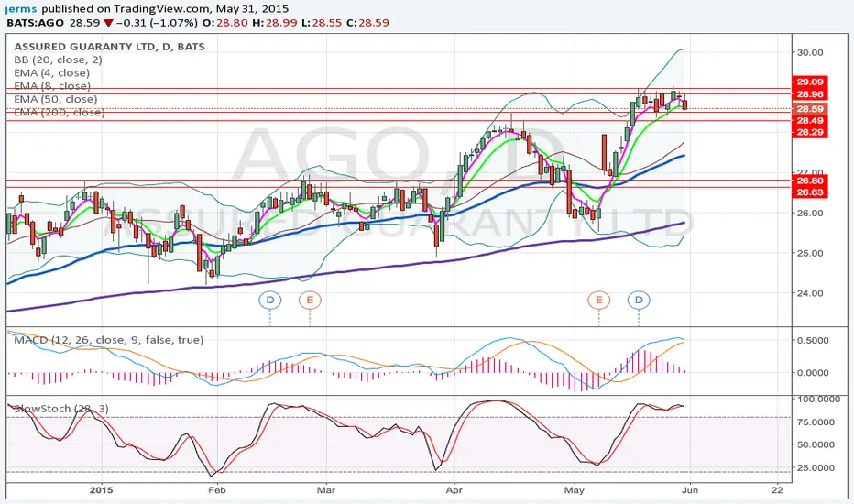Click the Mar date axis label

pyautogui.click(x=325, y=490)
